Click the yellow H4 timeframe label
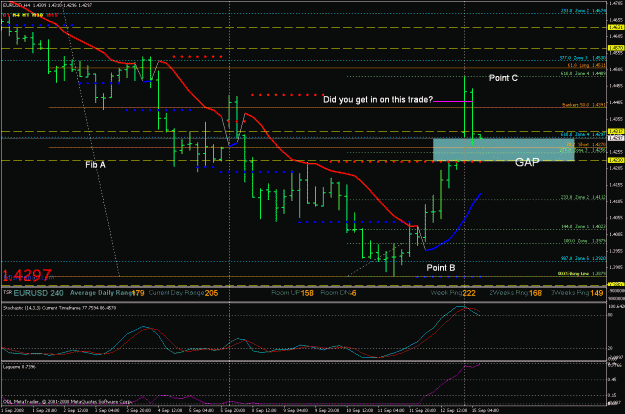The image size is (625, 414). (16, 15)
